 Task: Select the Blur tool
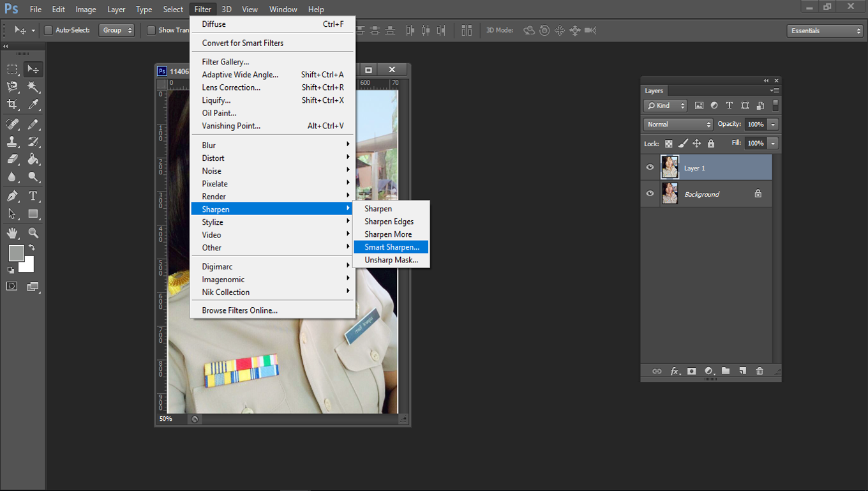coord(12,178)
